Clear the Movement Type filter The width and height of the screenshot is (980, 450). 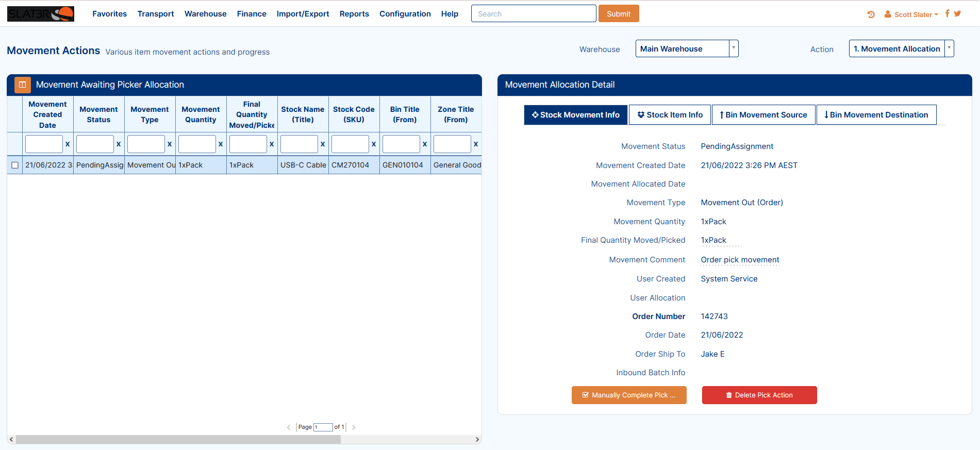(x=170, y=144)
